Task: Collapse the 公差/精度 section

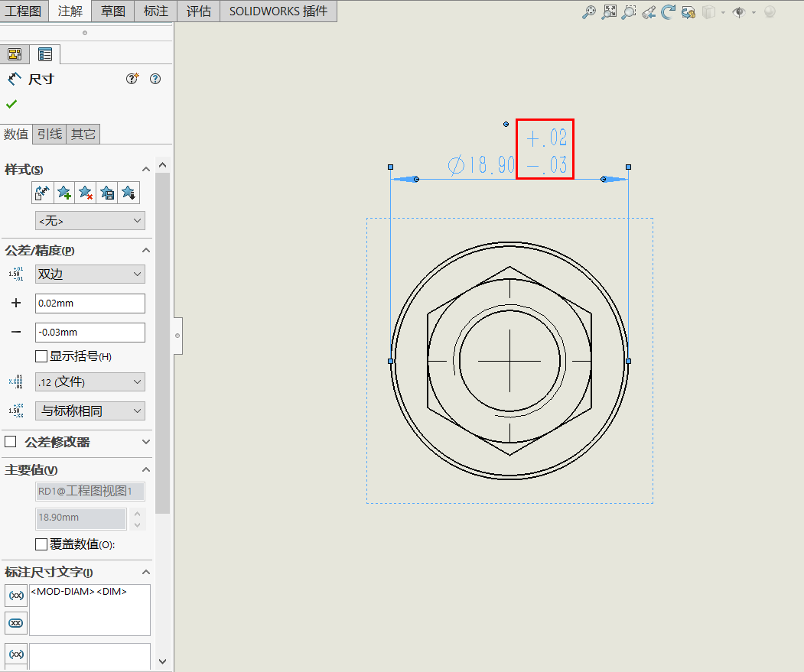Action: 146,250
